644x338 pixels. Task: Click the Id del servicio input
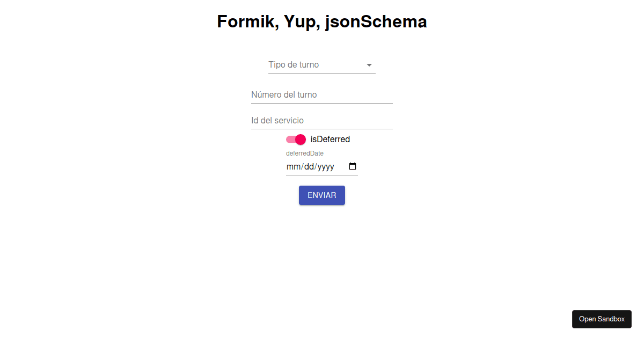pos(321,120)
